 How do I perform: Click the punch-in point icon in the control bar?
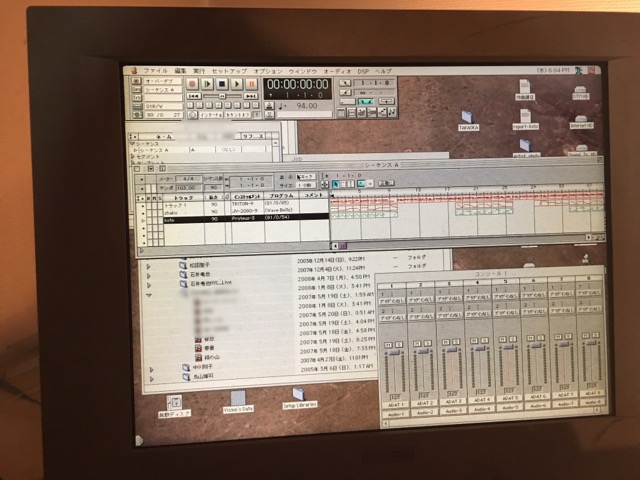(345, 83)
